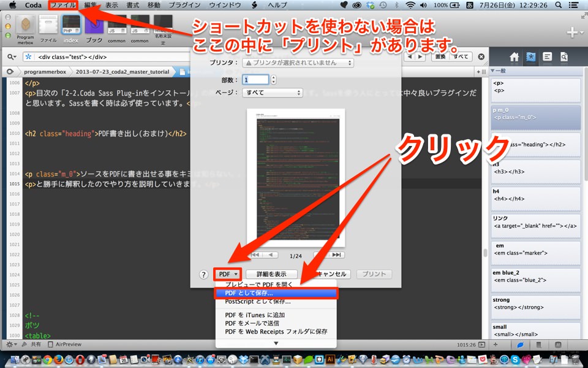This screenshot has height=368, width=588.
Task: Choose PDF を Web Receipts フォルダに保存
Action: click(x=276, y=332)
